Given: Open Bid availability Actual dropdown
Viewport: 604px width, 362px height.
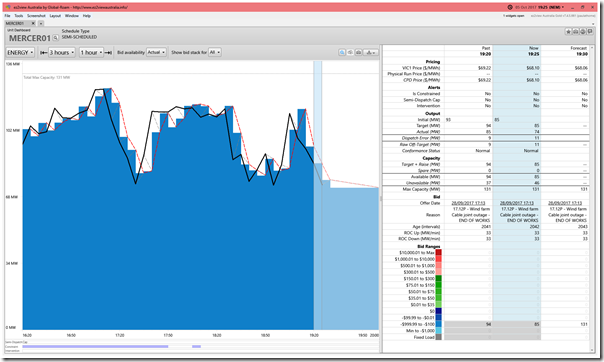Looking at the screenshot, I should (156, 52).
